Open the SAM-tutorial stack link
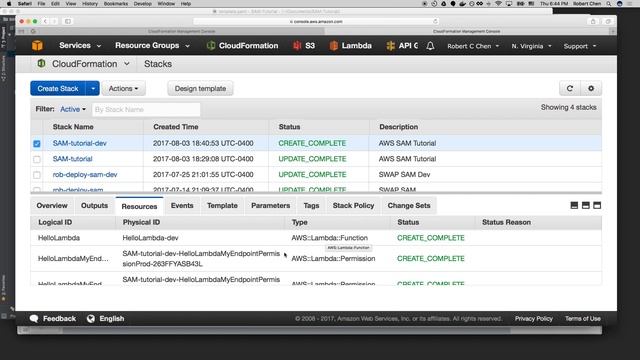Screen dimensions: 640x360 72,159
